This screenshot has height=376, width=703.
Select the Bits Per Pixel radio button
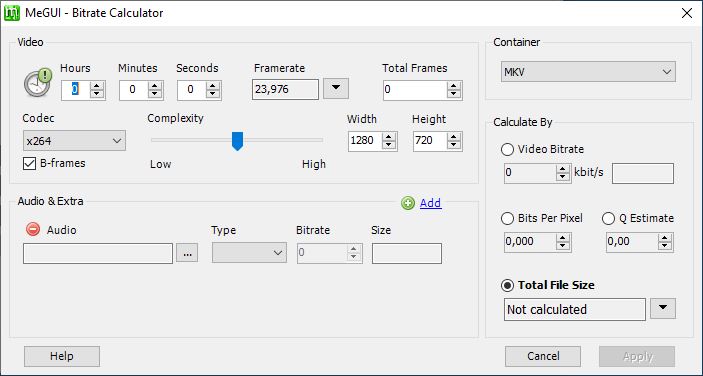(x=507, y=218)
